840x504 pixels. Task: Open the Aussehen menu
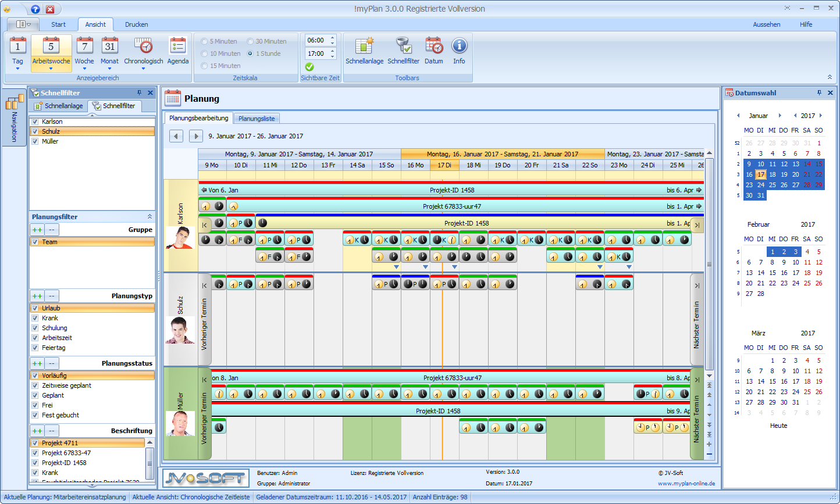(767, 24)
